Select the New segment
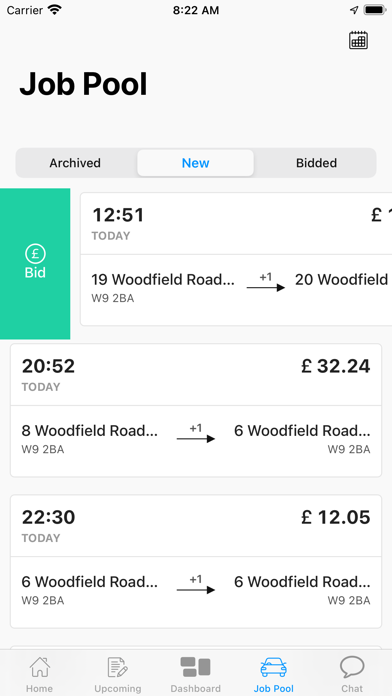Viewport: 392px width, 696px height. coord(195,163)
